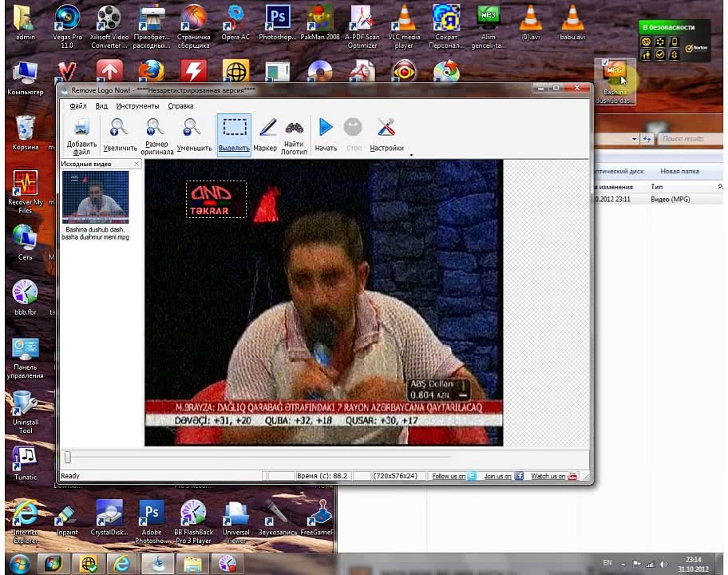Click the Explorer search results field

(x=689, y=138)
